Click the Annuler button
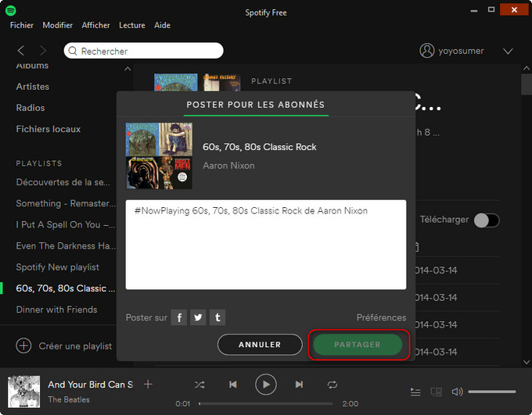This screenshot has height=415, width=532. 260,345
